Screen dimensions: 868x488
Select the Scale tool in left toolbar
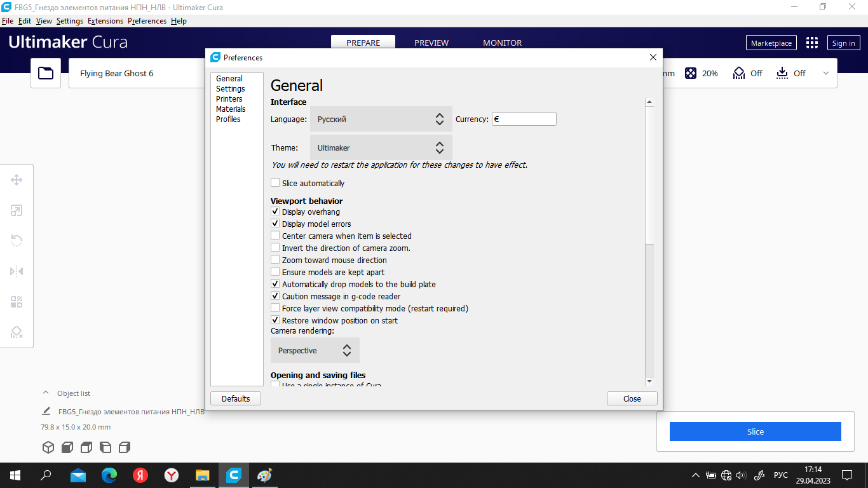[x=17, y=210]
